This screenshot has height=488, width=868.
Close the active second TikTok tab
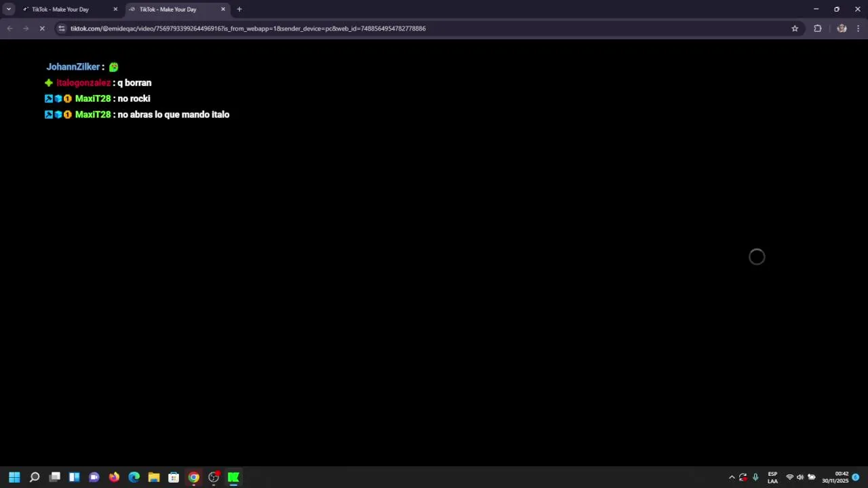(x=223, y=9)
